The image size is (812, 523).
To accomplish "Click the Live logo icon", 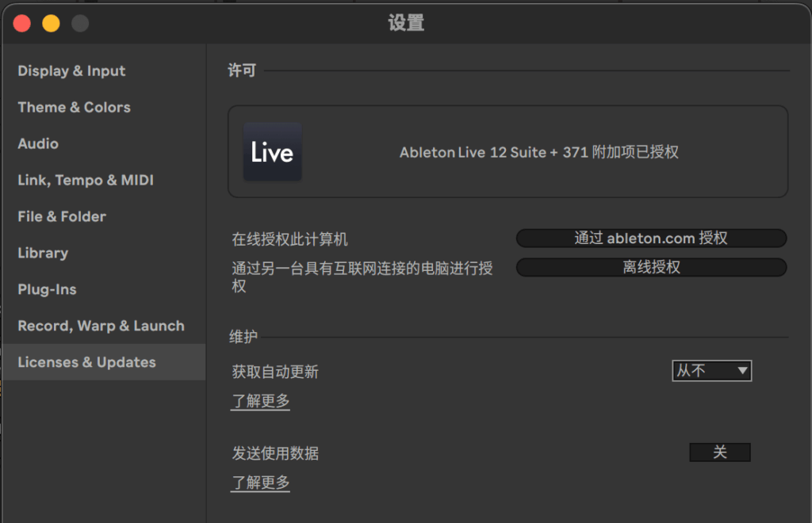I will (273, 152).
